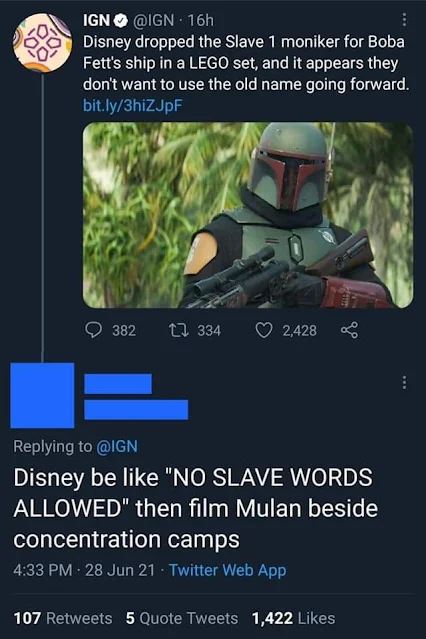Share the IGN tweet via share icon
The width and height of the screenshot is (426, 639).
(349, 330)
